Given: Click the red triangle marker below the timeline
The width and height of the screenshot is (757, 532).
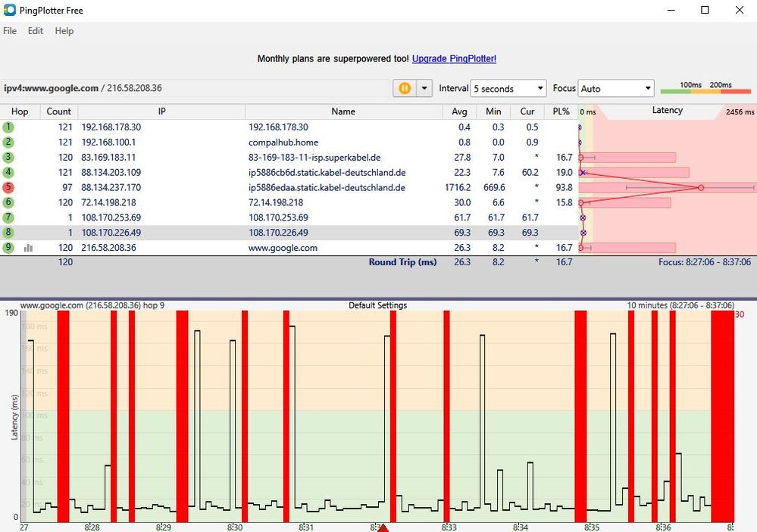Looking at the screenshot, I should point(383,527).
